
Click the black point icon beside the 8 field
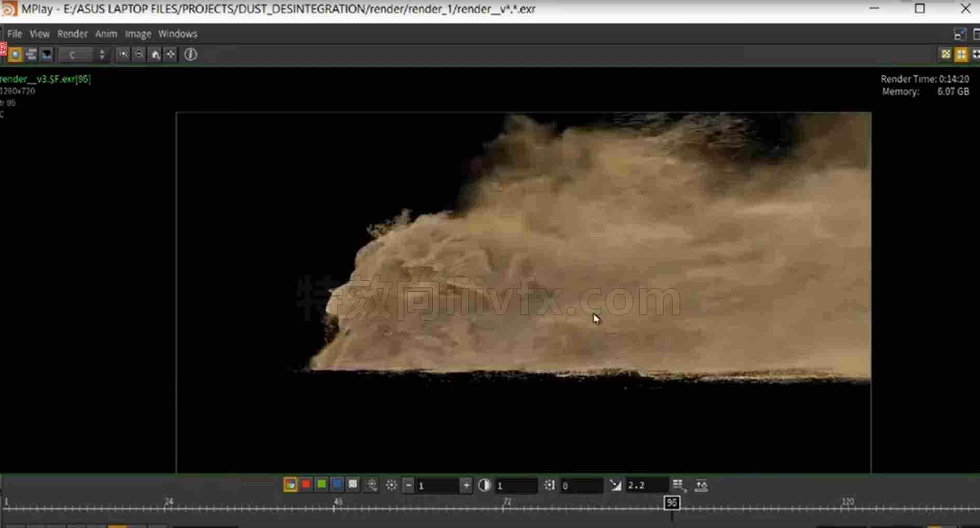pyautogui.click(x=549, y=485)
